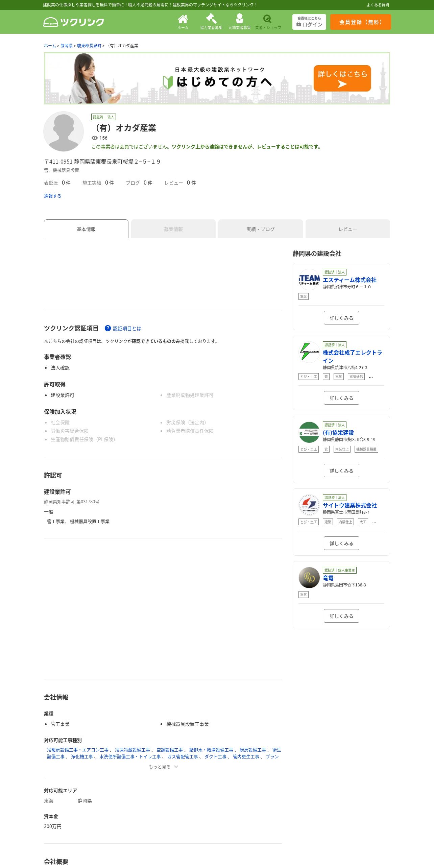Click 詳しくみる for 成了エレクトライン
The image size is (434, 868).
pos(341,398)
